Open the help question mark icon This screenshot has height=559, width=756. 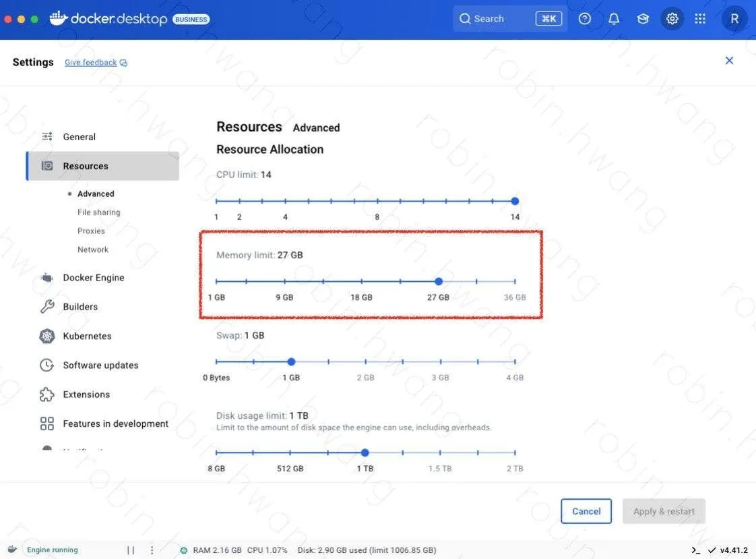click(584, 19)
